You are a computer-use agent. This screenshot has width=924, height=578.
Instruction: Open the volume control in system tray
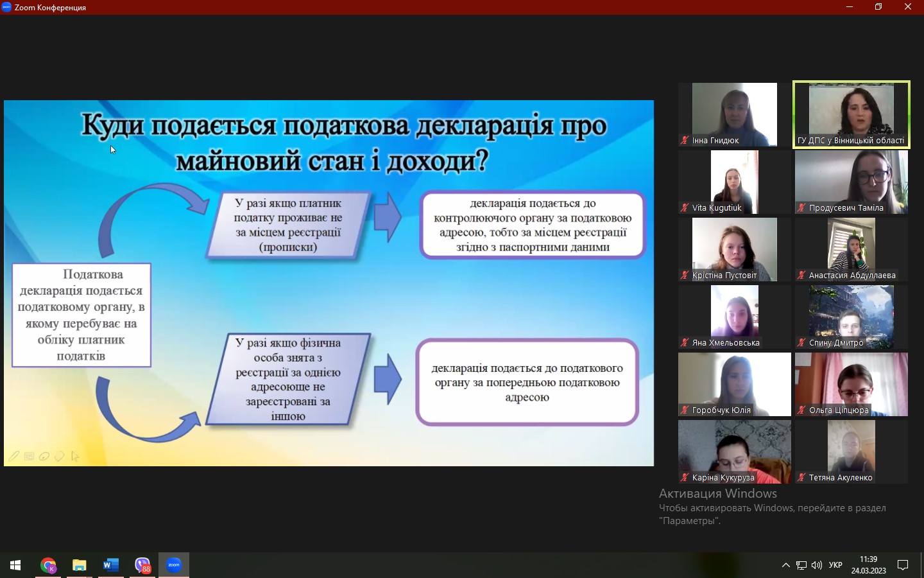[816, 565]
